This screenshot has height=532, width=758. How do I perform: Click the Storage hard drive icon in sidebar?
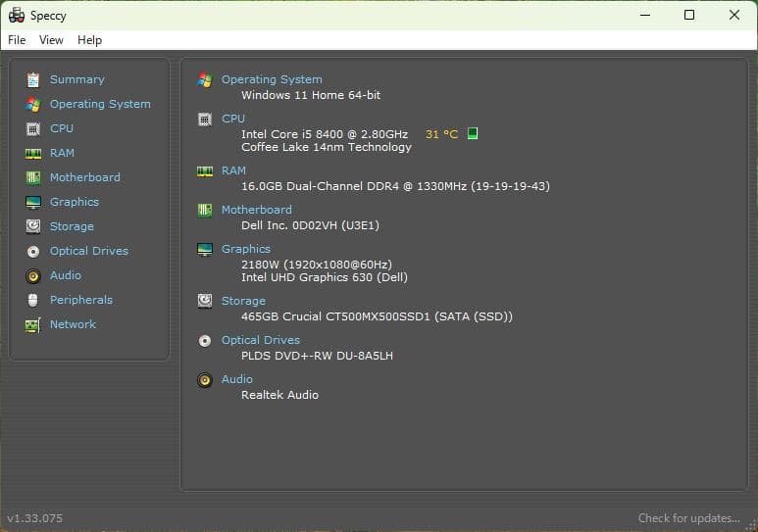point(33,226)
